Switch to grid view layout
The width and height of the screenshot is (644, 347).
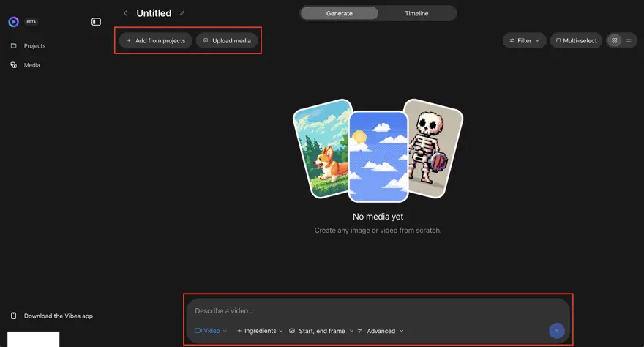[615, 41]
